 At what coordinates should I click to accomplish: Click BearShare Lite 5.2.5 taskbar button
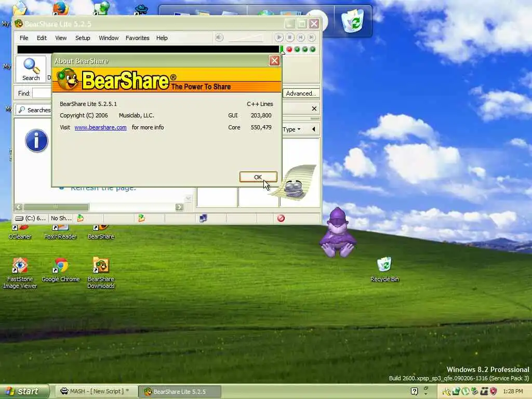[180, 392]
